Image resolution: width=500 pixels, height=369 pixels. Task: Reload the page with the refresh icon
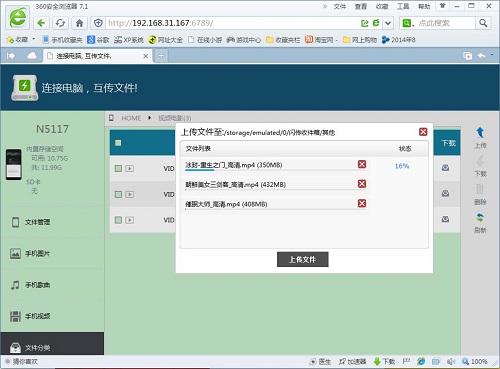(x=60, y=23)
